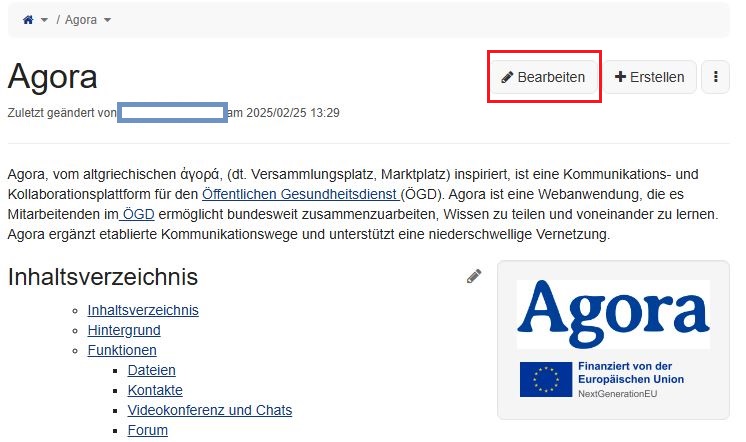Select the Dateien sub-entry link
746x442 pixels.
click(x=152, y=370)
